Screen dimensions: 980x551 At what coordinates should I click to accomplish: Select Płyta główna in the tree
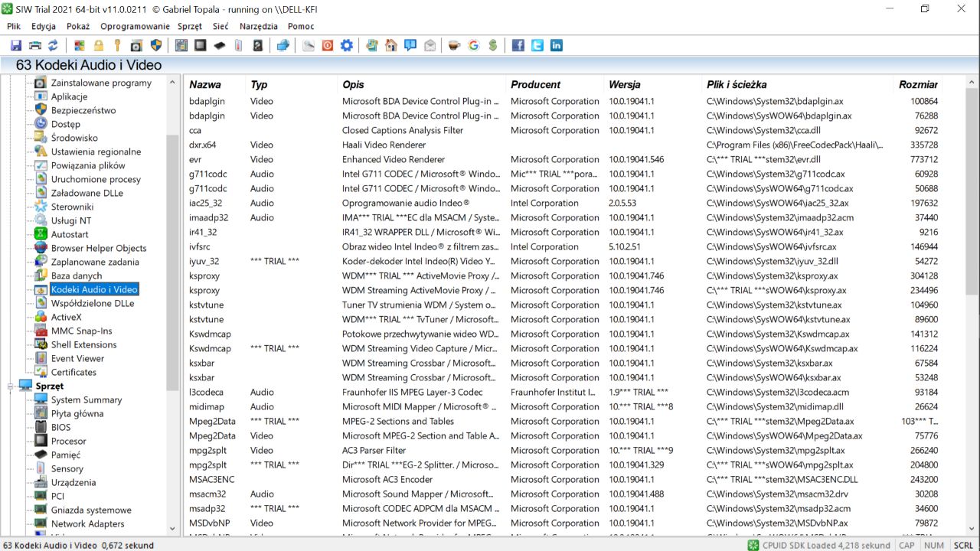point(77,413)
